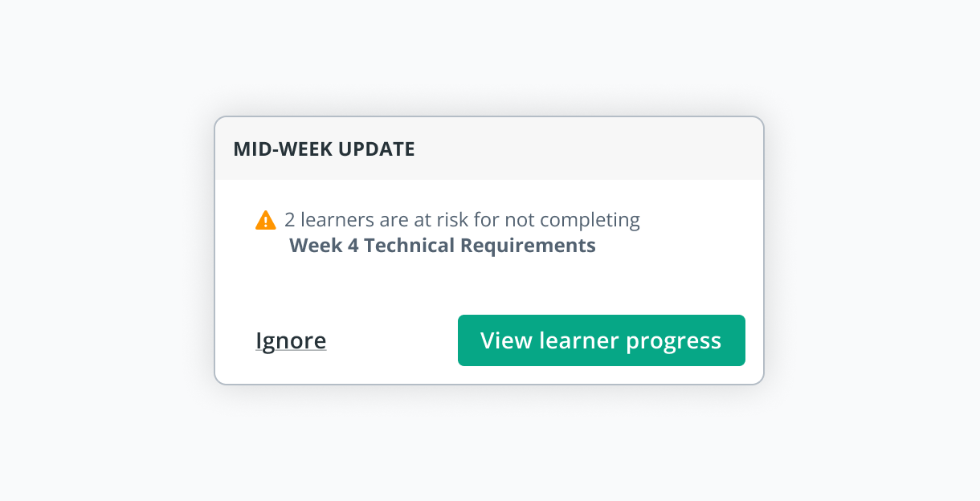Click the background outside the notification card

(x=96, y=442)
